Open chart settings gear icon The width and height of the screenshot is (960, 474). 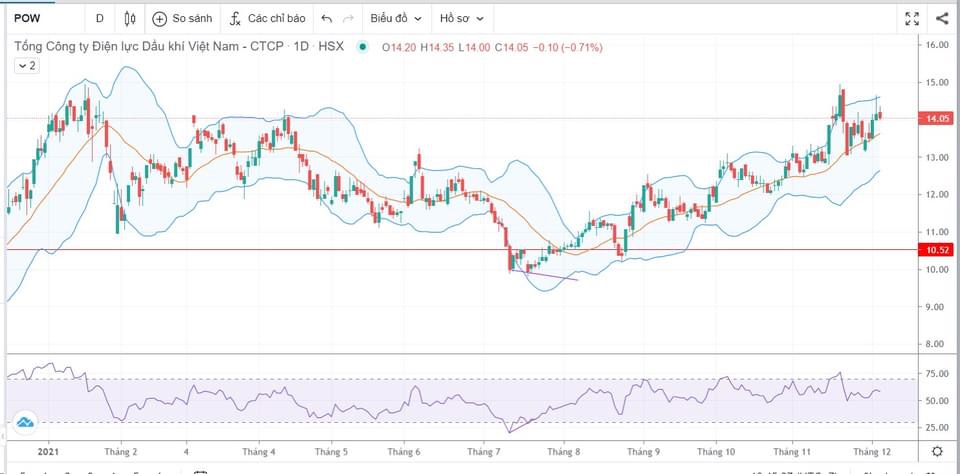(936, 451)
